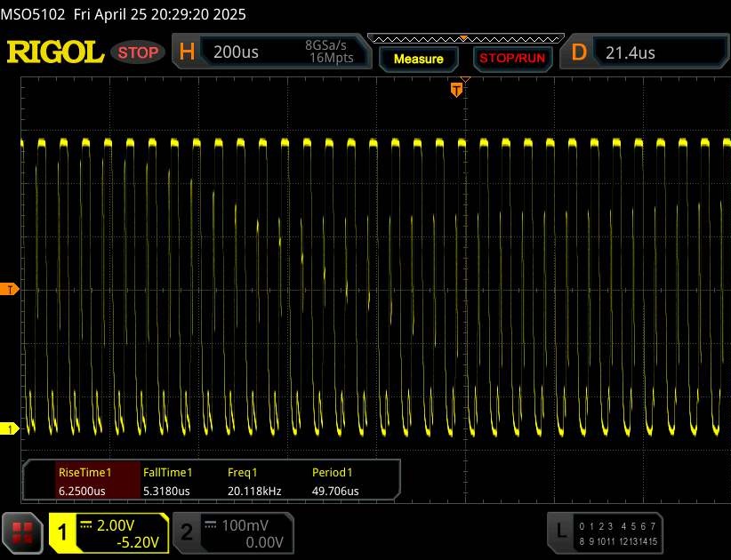Open sample rate 8GSa/s info

point(325,45)
